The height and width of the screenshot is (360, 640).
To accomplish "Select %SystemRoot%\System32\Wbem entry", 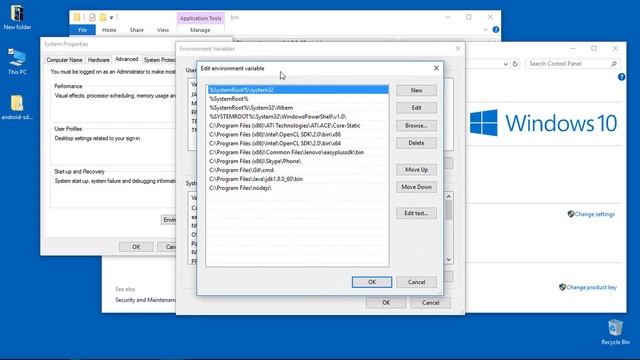I will [298, 108].
